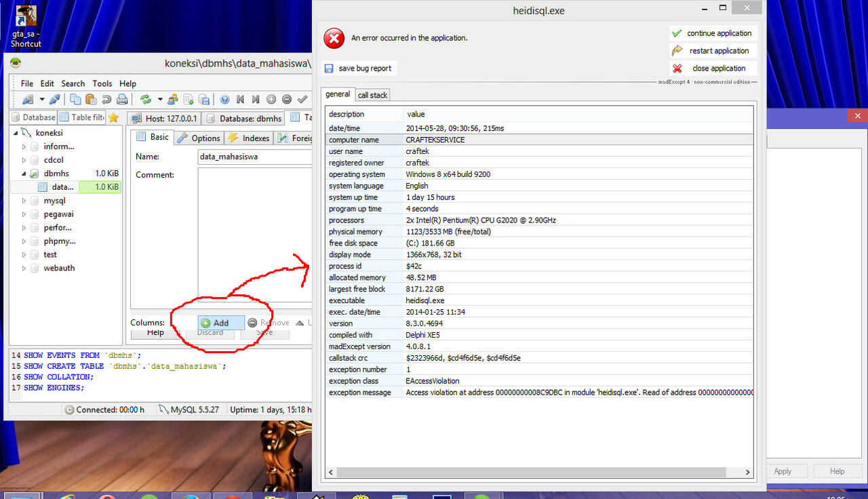Image resolution: width=868 pixels, height=499 pixels.
Task: Select the data... table in the tree
Action: [62, 187]
